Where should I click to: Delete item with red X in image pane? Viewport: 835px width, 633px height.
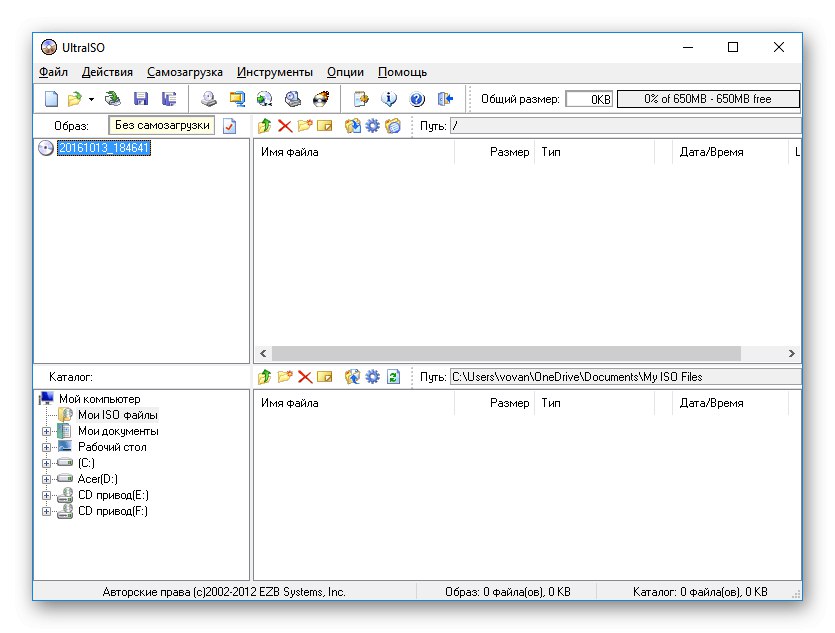(x=285, y=126)
